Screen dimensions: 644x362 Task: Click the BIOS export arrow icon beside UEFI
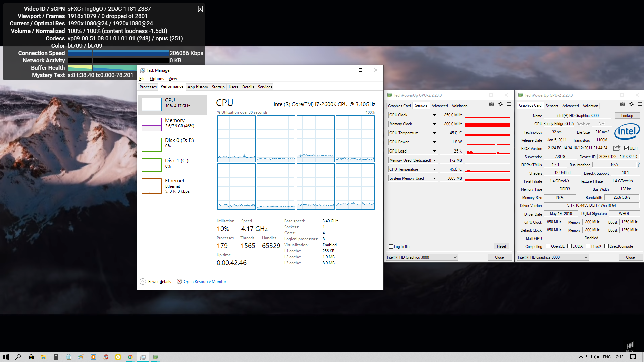coord(616,148)
